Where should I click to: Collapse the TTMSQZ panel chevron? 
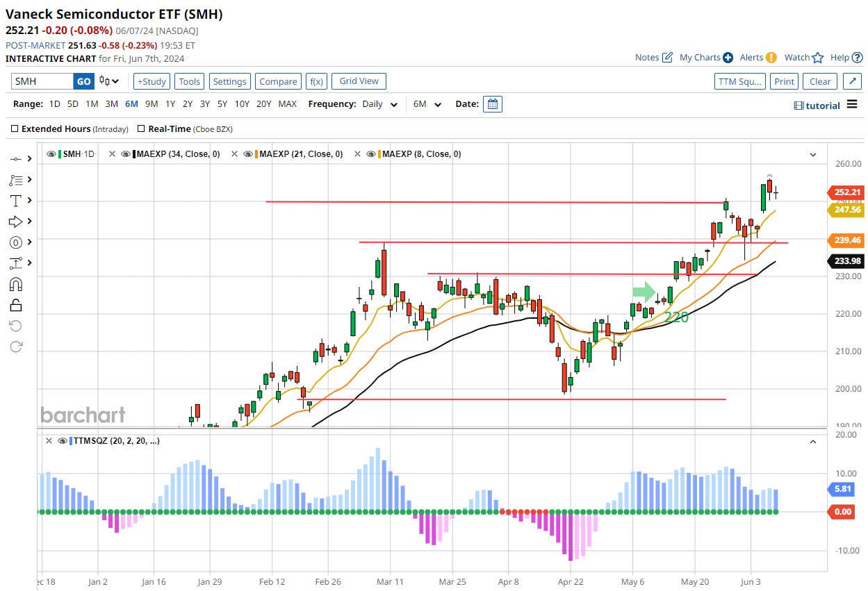(813, 442)
